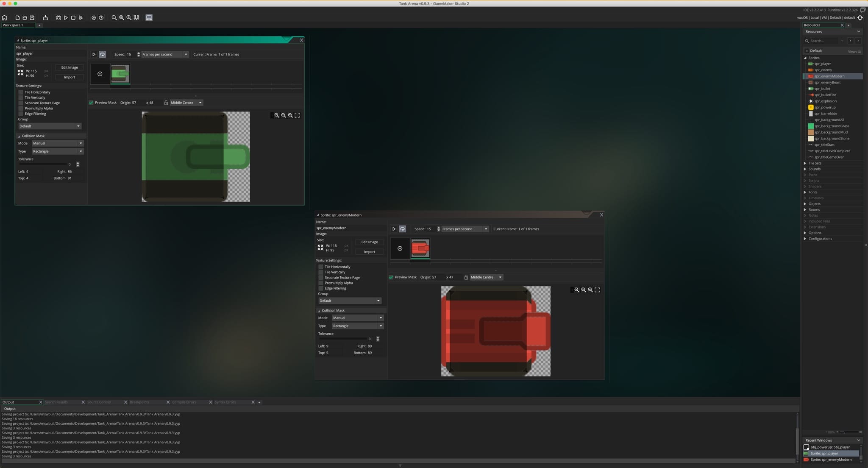
Task: Expand the Objects resource folder
Action: tap(805, 204)
